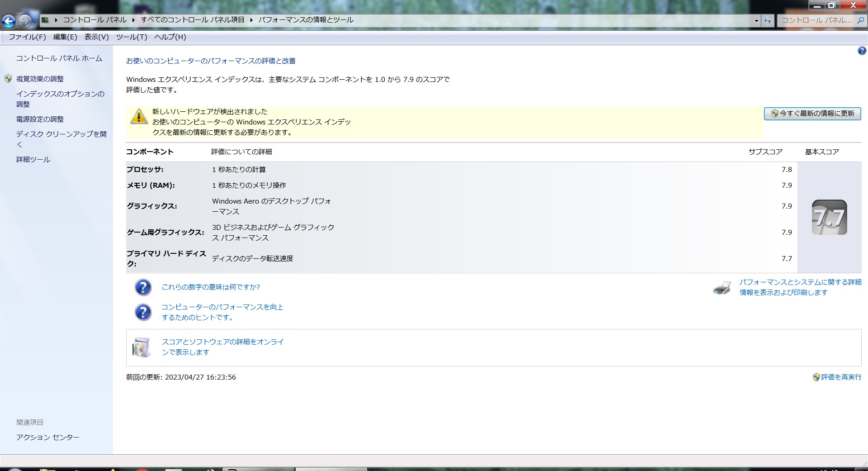Select the プライマリ ハード ディスク: row label
The width and height of the screenshot is (868, 471).
(x=166, y=258)
